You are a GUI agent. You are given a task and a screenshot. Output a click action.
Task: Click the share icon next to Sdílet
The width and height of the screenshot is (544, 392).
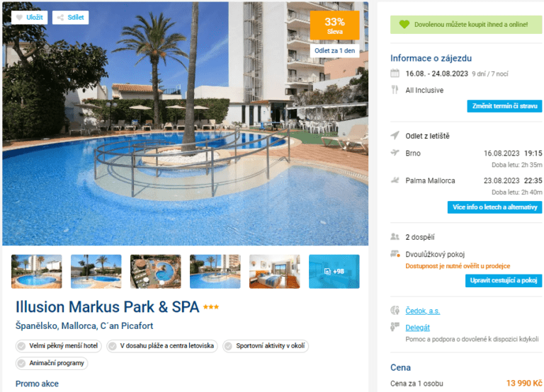click(x=60, y=17)
